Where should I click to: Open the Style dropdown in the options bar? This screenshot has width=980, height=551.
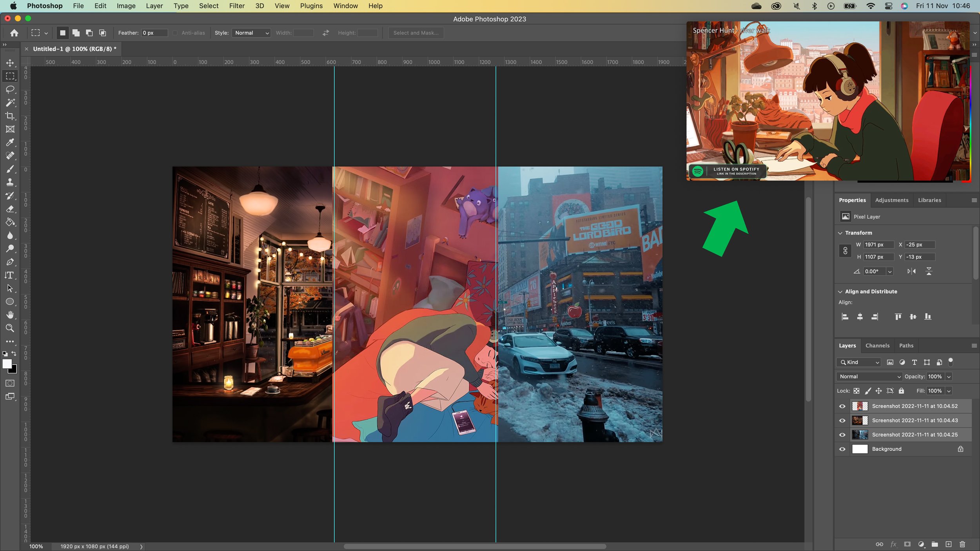[251, 33]
